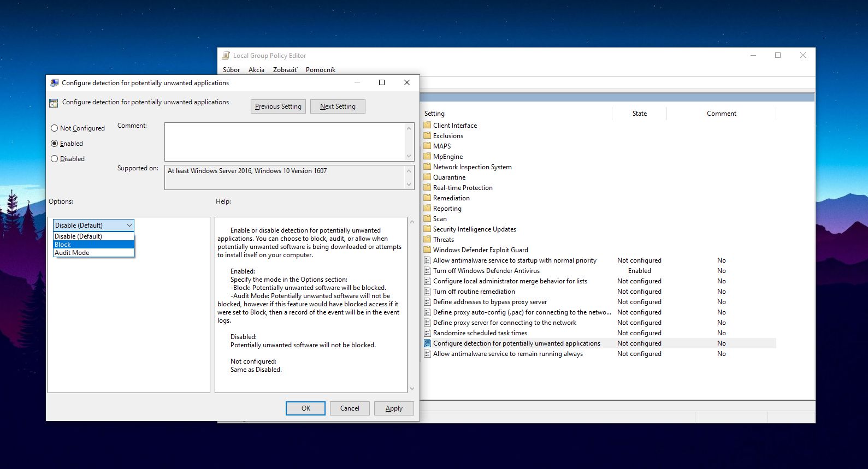Open the Disable (Default) combo box
Image resolution: width=868 pixels, height=469 pixels.
(93, 225)
